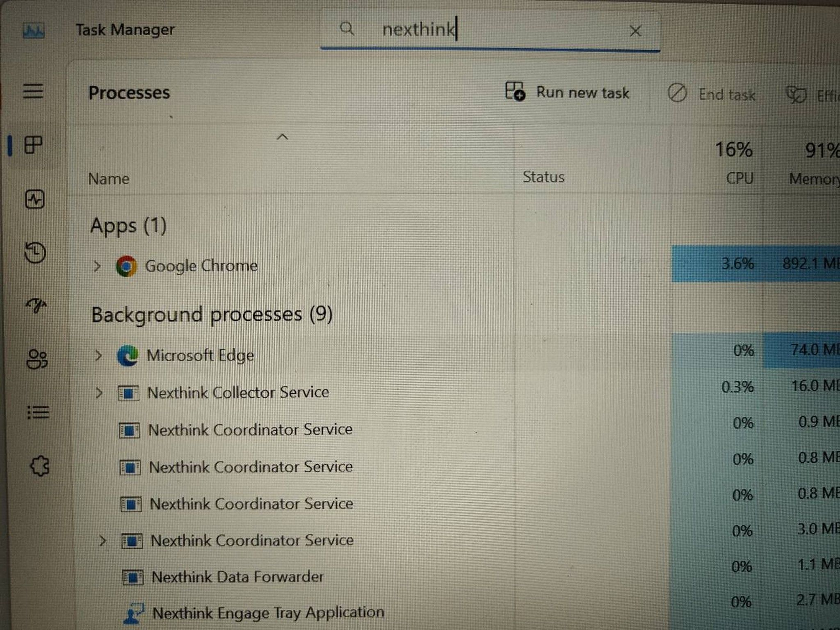Click Data Forwarder's 1.1 MB memory value
Screen dimensions: 840x630
coord(818,565)
